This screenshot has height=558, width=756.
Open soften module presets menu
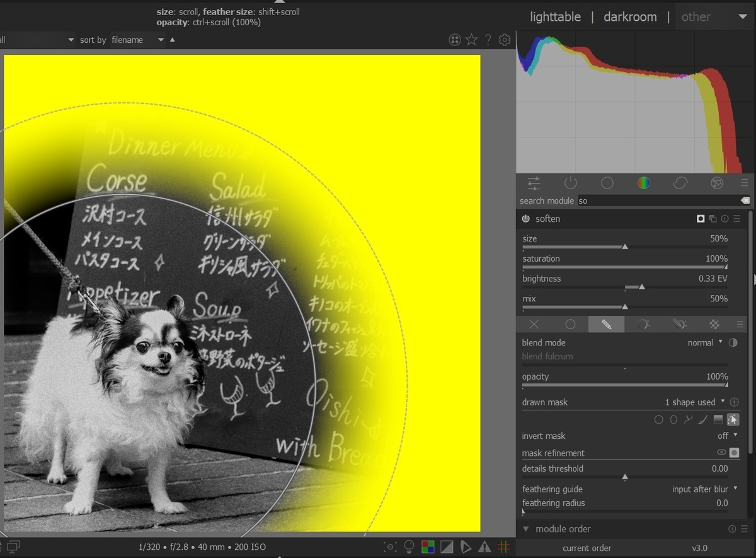pyautogui.click(x=736, y=219)
